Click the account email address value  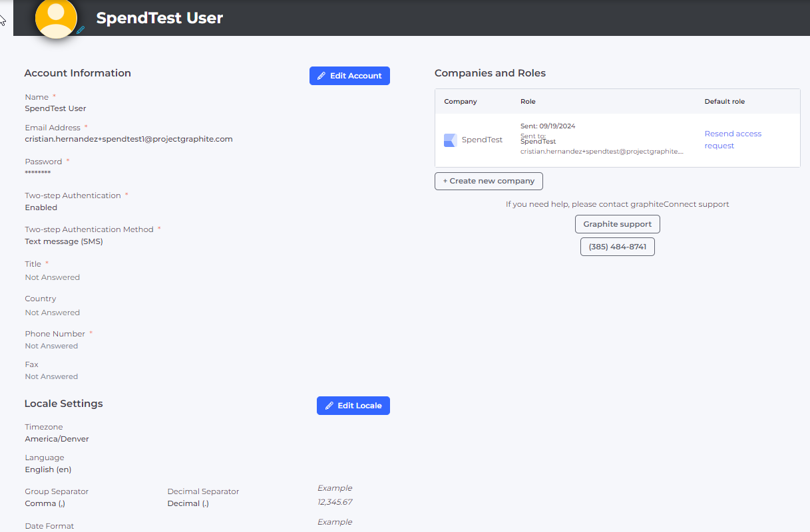pos(128,139)
